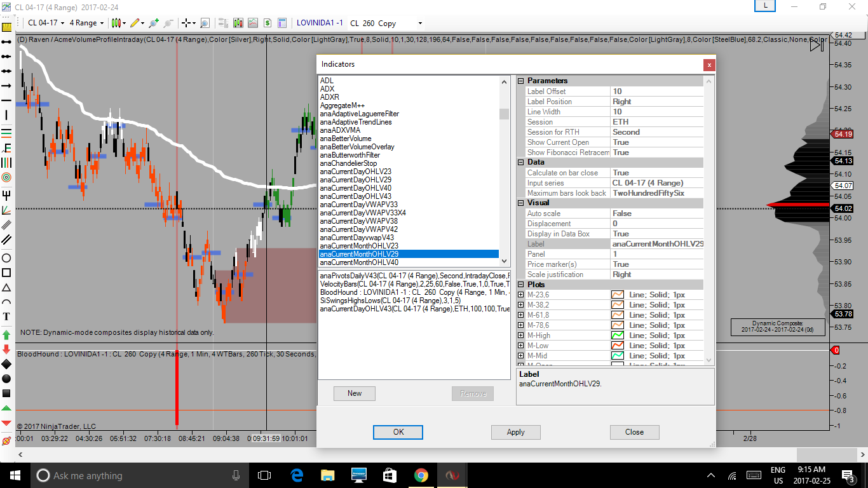This screenshot has height=488, width=868.
Task: Collapse the Visual section
Action: [x=521, y=203]
